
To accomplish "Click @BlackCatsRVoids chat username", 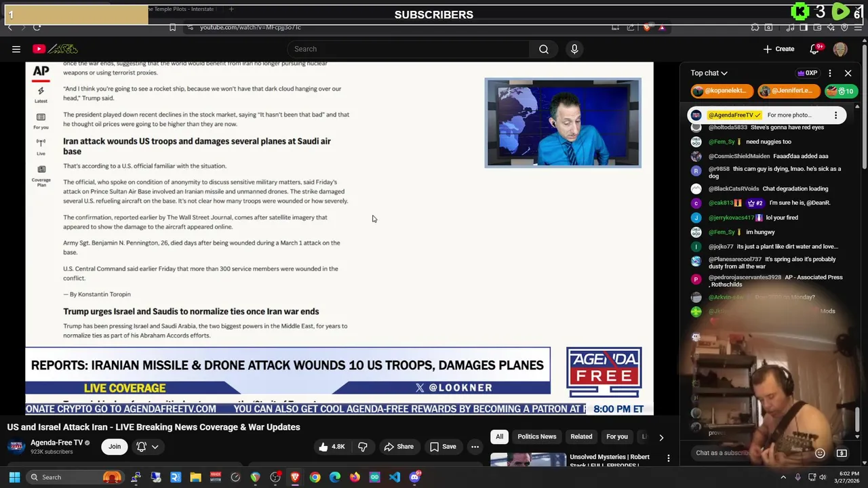I will click(734, 189).
